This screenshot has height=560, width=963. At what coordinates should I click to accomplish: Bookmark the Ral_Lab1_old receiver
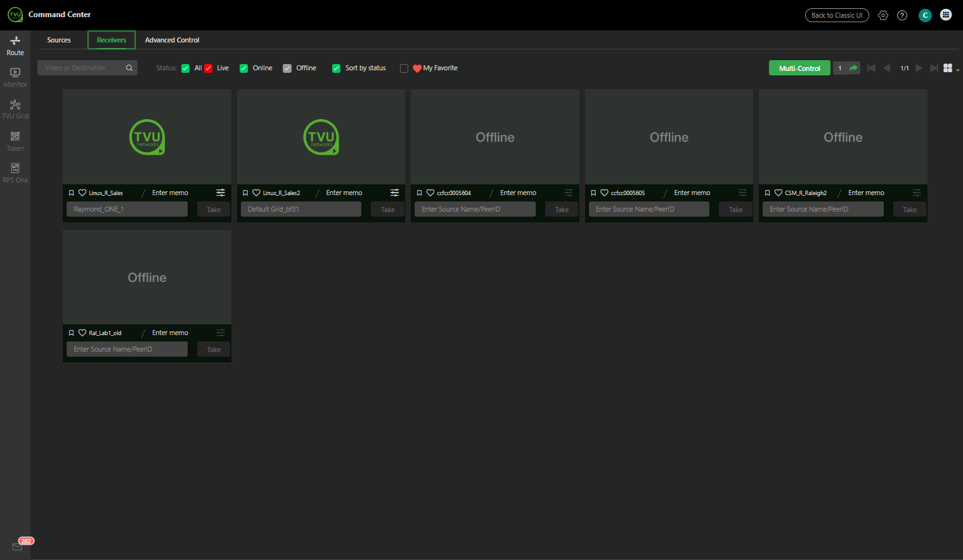[72, 333]
